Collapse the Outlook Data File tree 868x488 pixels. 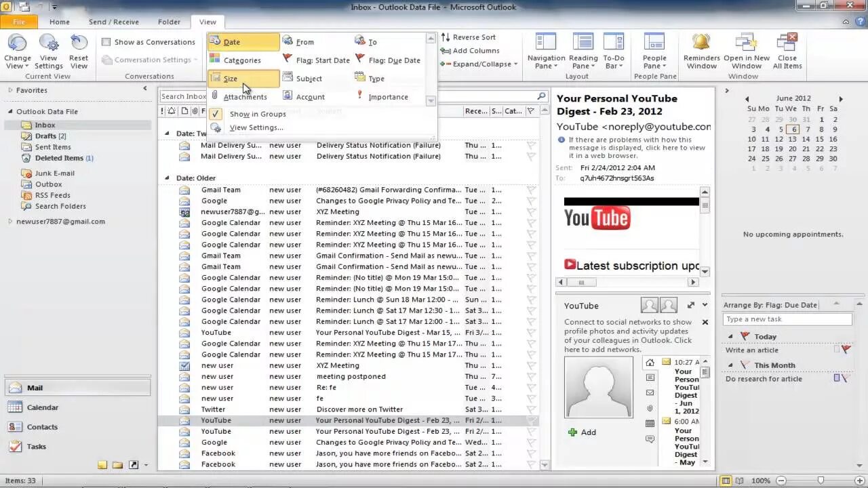point(10,112)
